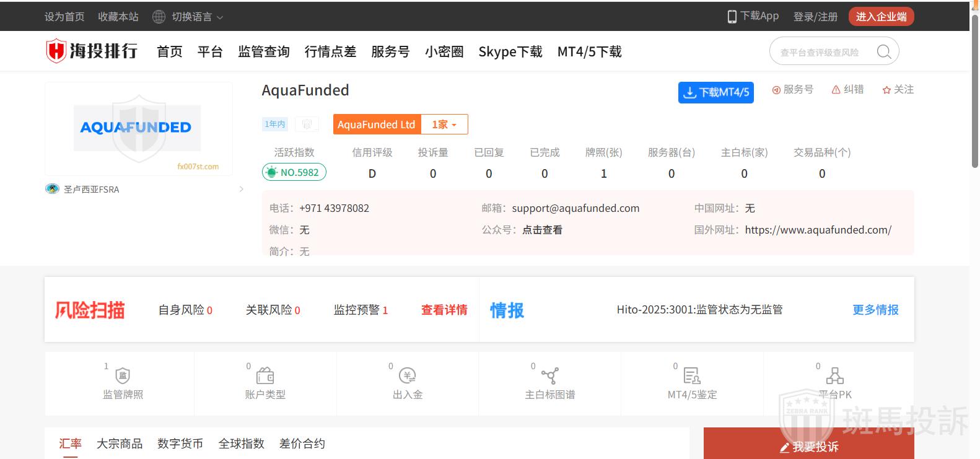The height and width of the screenshot is (459, 980).
Task: Open the 1家 company count dropdown
Action: coord(444,125)
